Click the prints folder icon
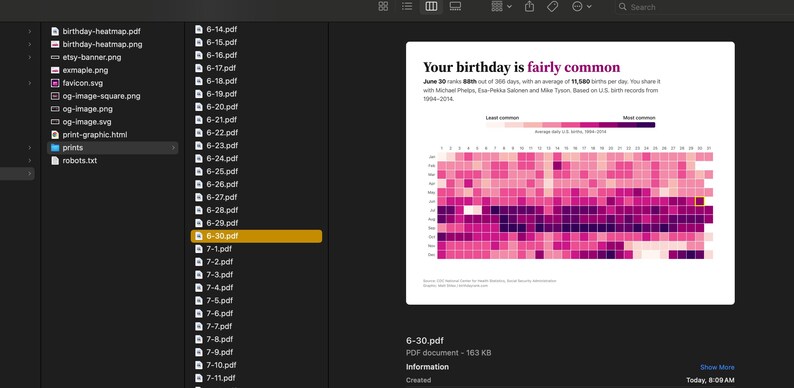 click(x=55, y=148)
